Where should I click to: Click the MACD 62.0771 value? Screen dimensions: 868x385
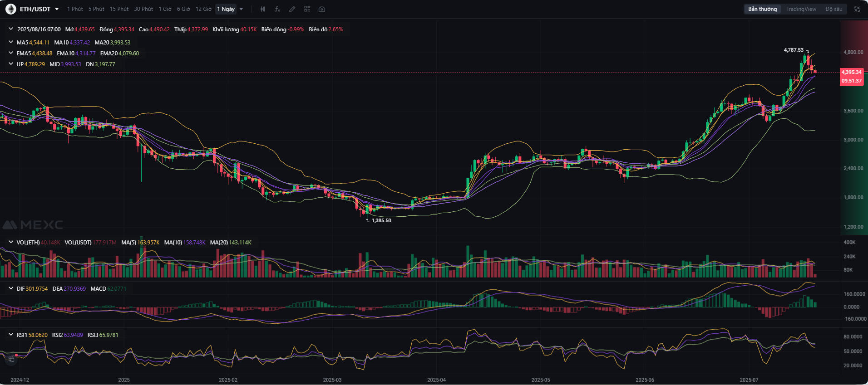click(117, 289)
